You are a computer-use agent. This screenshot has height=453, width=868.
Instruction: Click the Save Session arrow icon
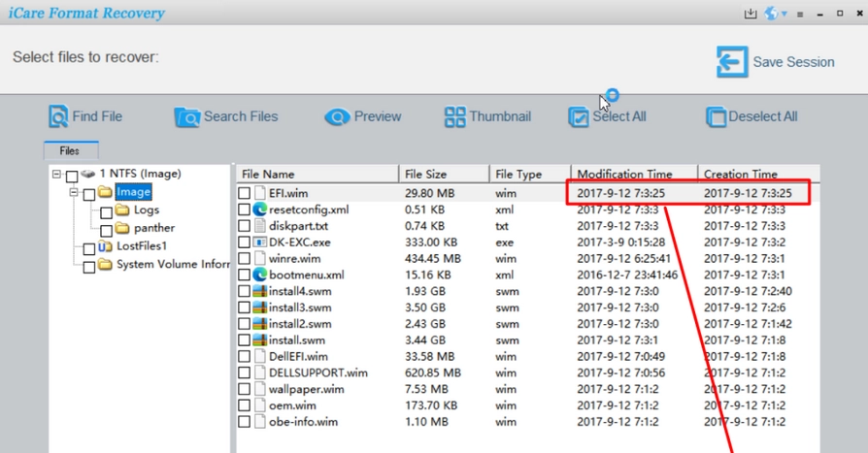pos(732,61)
